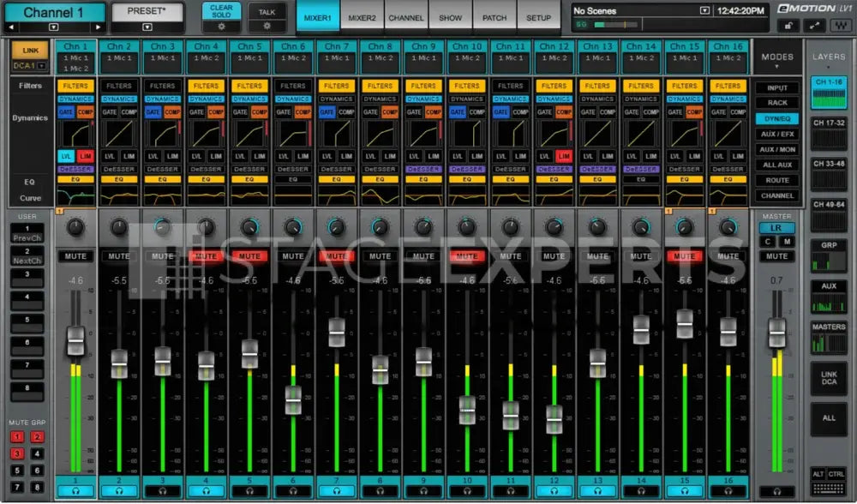857x504 pixels.
Task: Click channel 3 headphone cue icon
Action: [162, 491]
